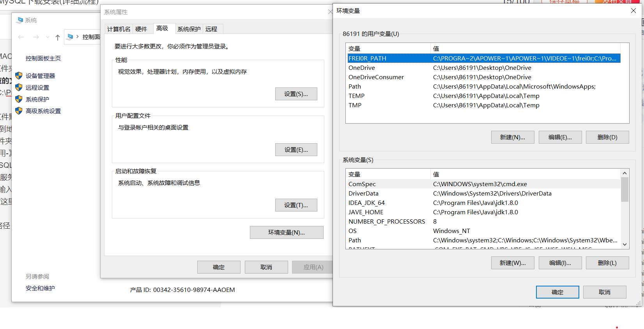Select the TMP user variable row
The image size is (644, 329).
(484, 105)
